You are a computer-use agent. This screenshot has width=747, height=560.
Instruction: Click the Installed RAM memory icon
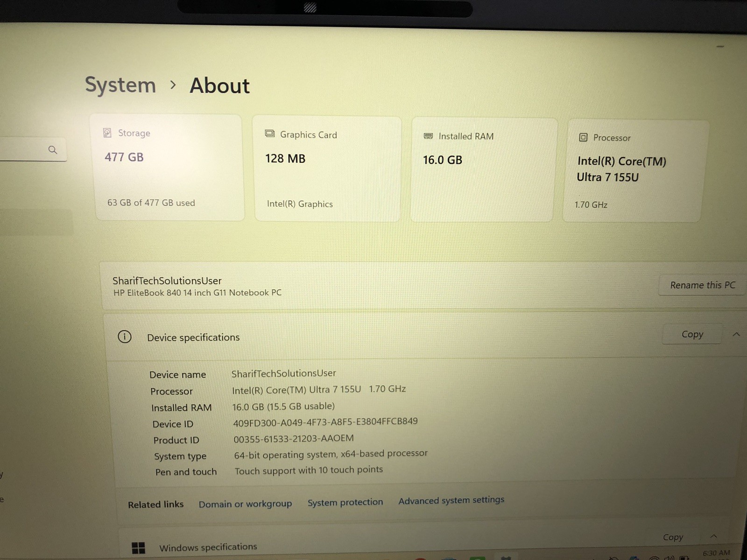[428, 136]
